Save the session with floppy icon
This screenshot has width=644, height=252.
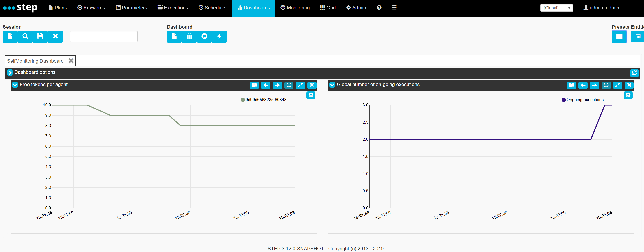pos(40,36)
